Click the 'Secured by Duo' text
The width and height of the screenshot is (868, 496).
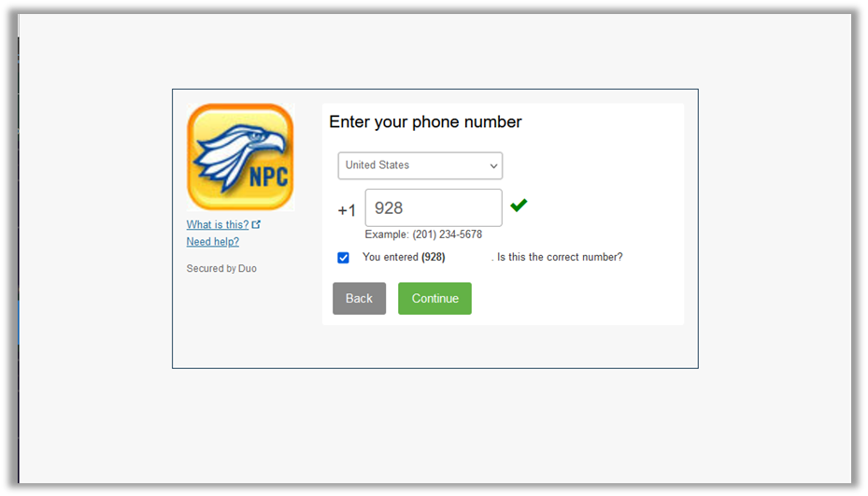click(x=221, y=268)
